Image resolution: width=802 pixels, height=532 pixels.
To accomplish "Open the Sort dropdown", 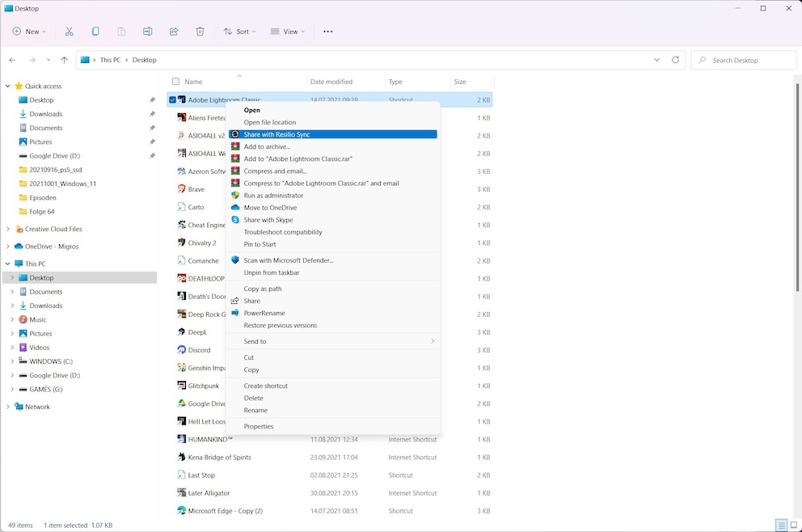I will (239, 32).
